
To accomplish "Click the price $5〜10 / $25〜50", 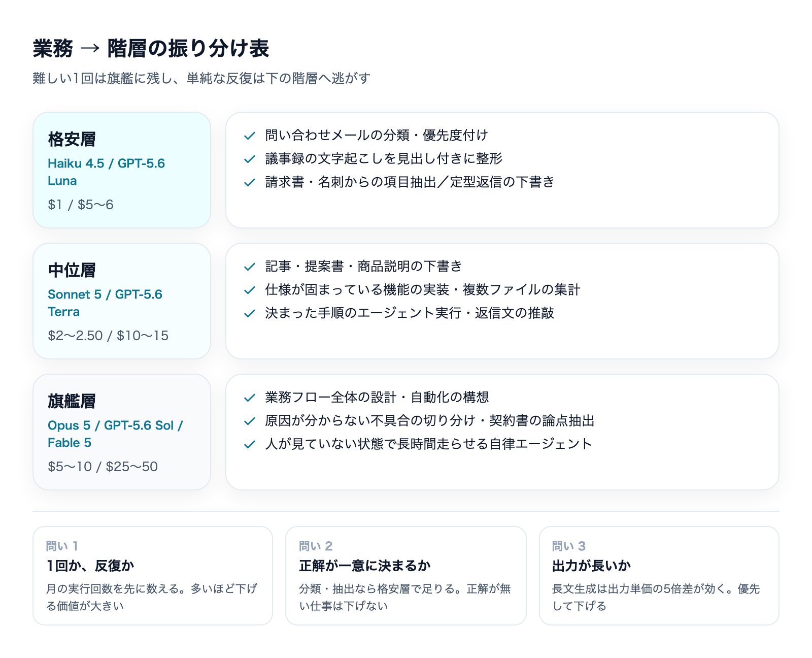I will tap(103, 467).
